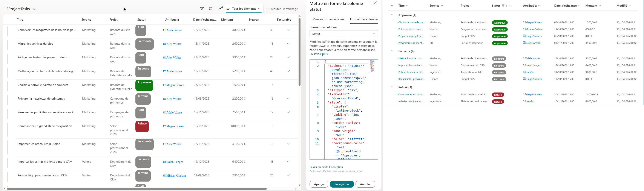Star the LFProjectTasks list as favorite

[x=34, y=9]
